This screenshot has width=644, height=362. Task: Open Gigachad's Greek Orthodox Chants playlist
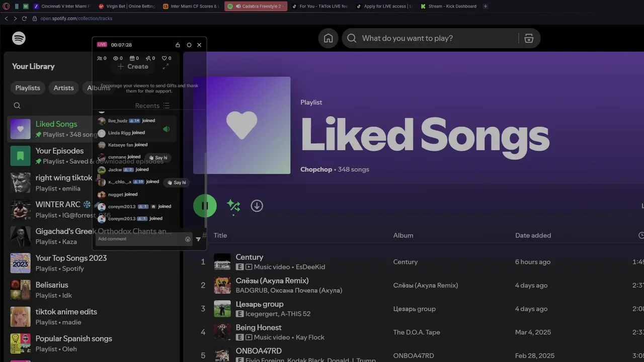pyautogui.click(x=92, y=236)
